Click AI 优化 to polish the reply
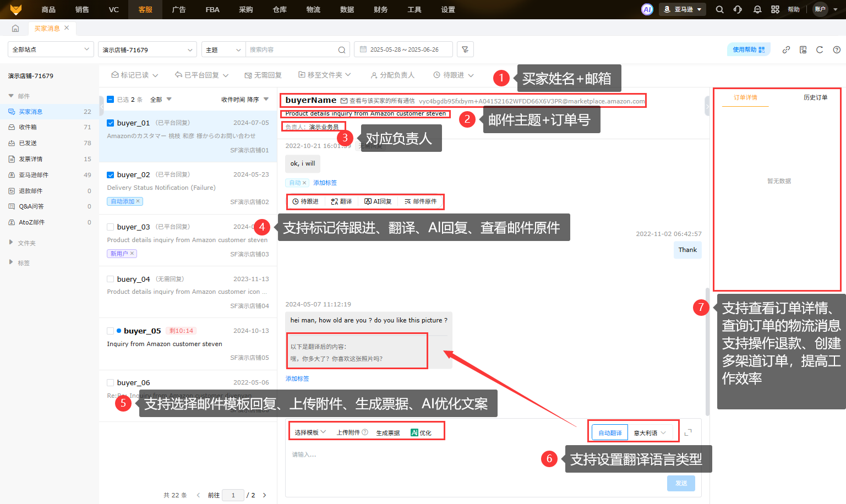Viewport: 846px width, 504px height. (x=421, y=433)
